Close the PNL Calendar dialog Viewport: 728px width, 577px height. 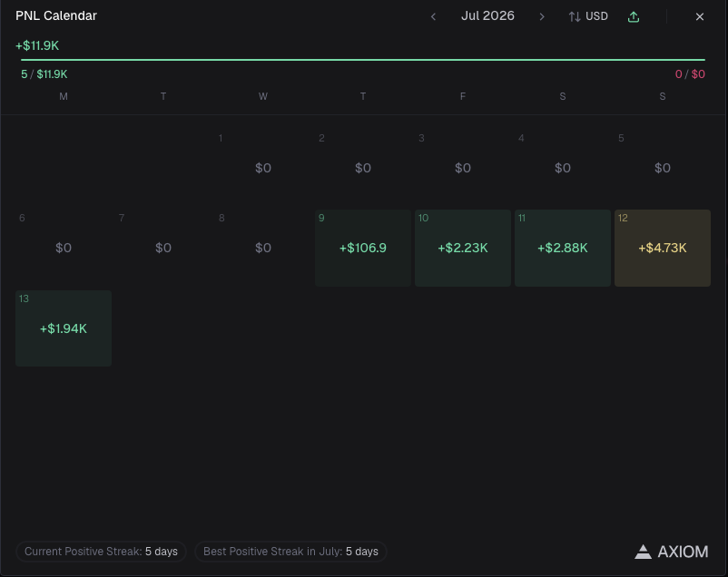(x=700, y=16)
